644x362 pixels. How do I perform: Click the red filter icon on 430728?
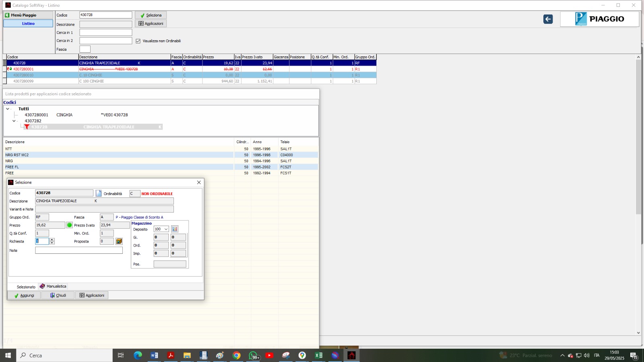(27, 127)
